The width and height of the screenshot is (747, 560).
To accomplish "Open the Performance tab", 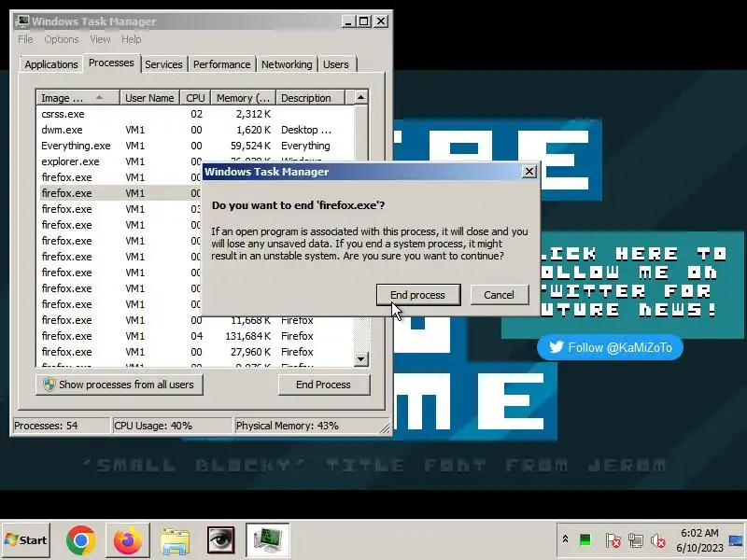I will point(221,64).
